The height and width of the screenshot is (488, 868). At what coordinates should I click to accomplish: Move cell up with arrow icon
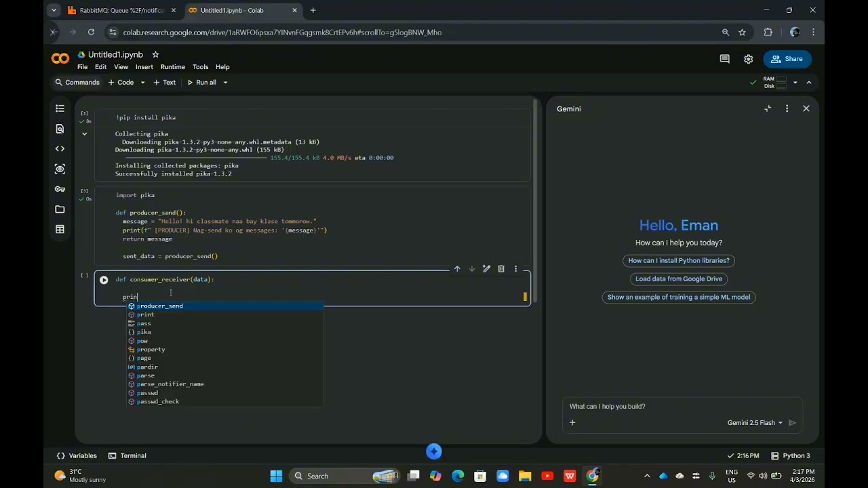coord(457,269)
